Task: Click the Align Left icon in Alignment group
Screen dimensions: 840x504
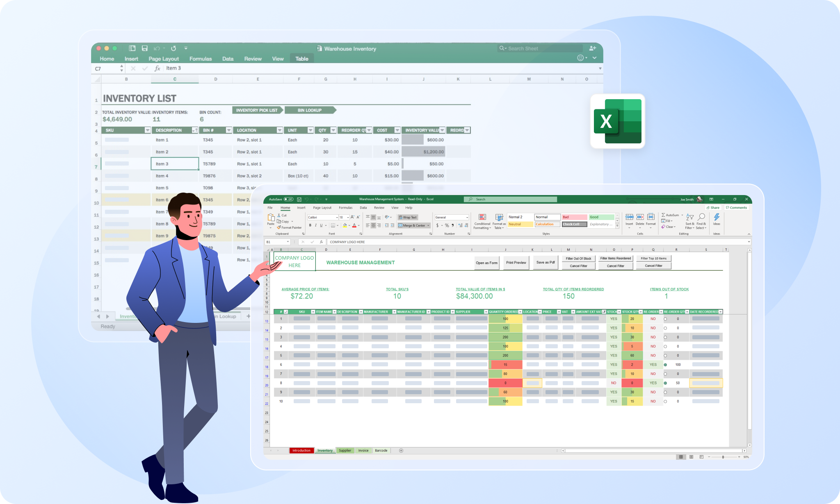Action: click(368, 225)
